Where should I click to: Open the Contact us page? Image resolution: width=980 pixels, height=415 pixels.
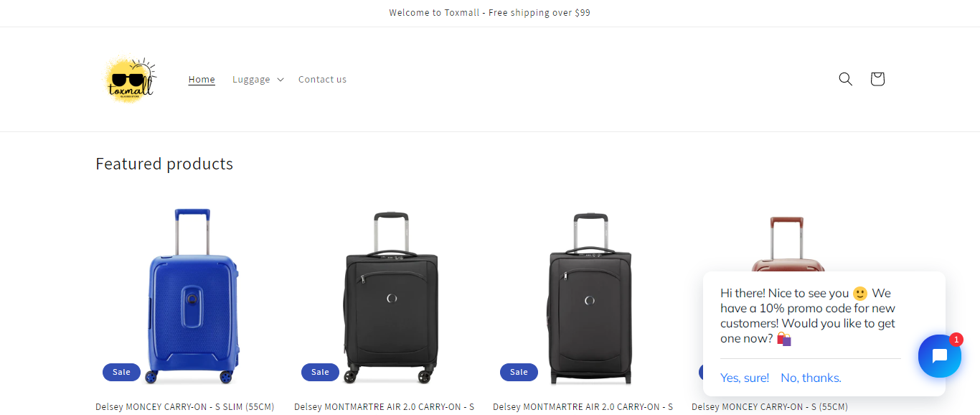322,80
